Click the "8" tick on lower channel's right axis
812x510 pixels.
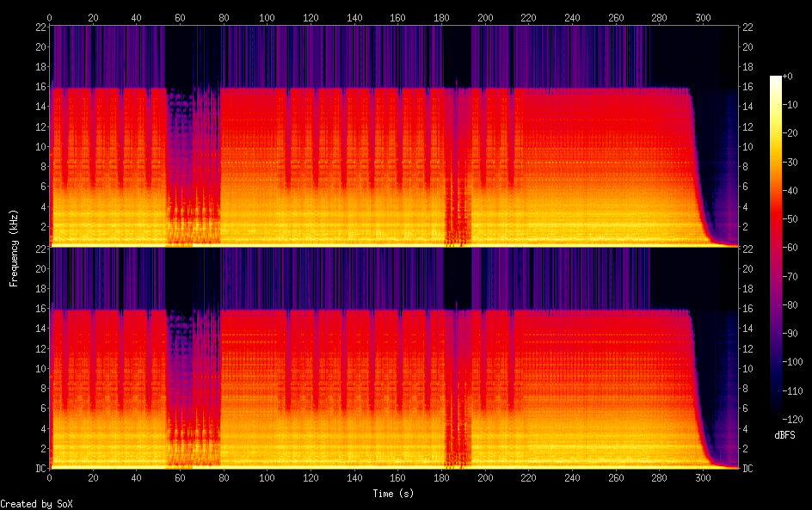pyautogui.click(x=745, y=389)
